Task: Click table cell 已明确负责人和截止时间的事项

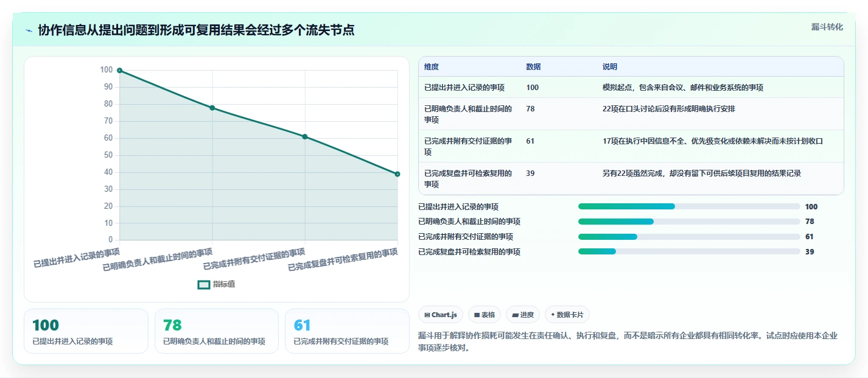Action: click(x=469, y=114)
